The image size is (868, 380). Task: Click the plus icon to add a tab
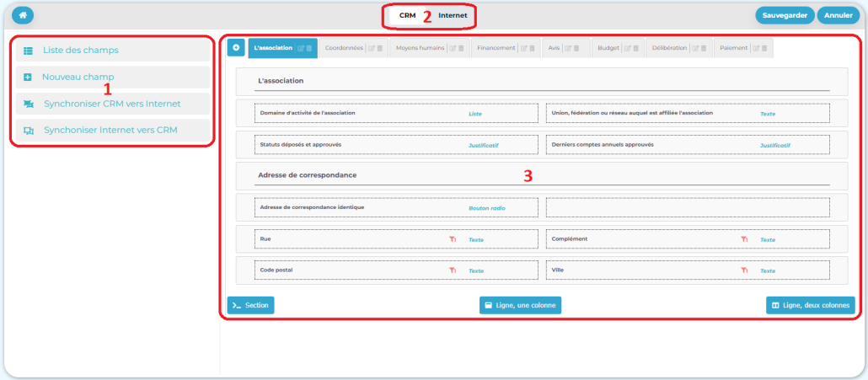click(237, 48)
